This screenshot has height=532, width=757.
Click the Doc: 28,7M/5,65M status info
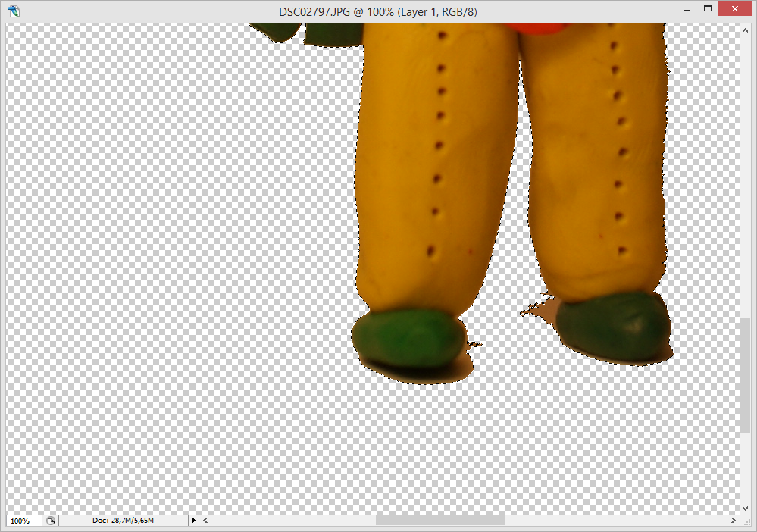(123, 521)
